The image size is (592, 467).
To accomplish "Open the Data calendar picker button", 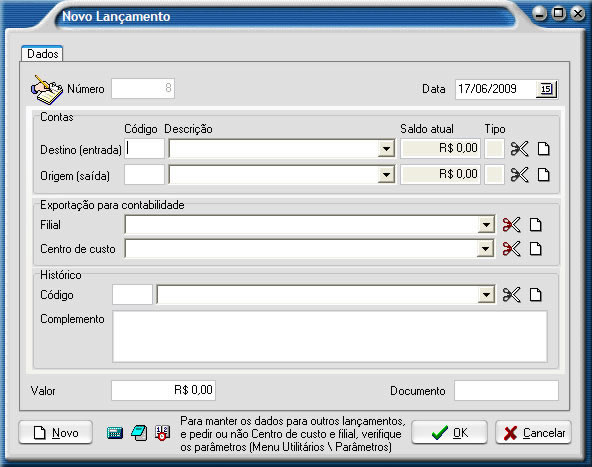I will (x=546, y=89).
